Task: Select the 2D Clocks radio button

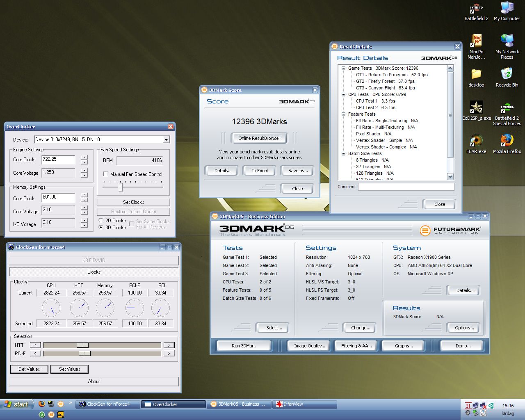Action: pos(101,220)
